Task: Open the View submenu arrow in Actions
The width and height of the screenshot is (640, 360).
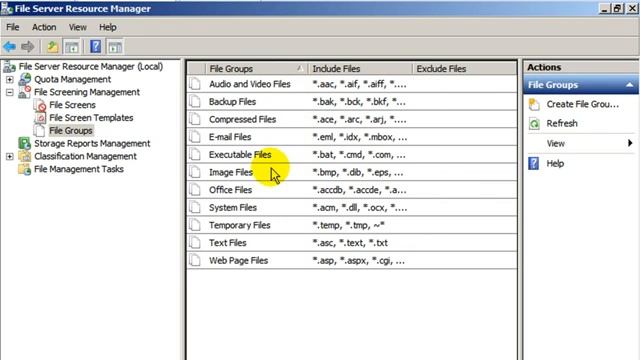Action: click(630, 143)
